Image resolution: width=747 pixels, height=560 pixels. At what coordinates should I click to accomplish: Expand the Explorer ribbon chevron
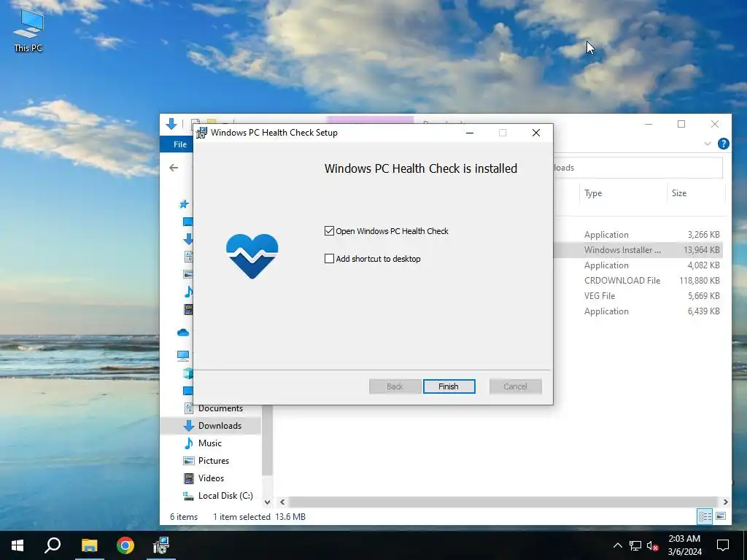click(708, 144)
